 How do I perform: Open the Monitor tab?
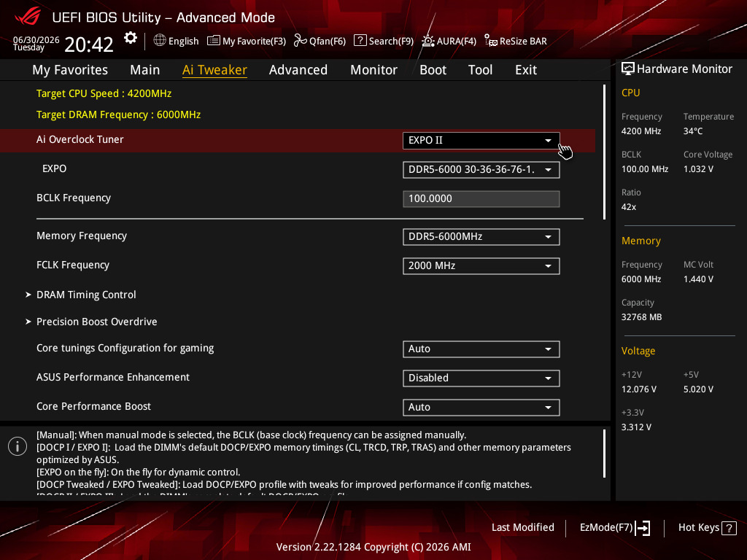pos(373,70)
